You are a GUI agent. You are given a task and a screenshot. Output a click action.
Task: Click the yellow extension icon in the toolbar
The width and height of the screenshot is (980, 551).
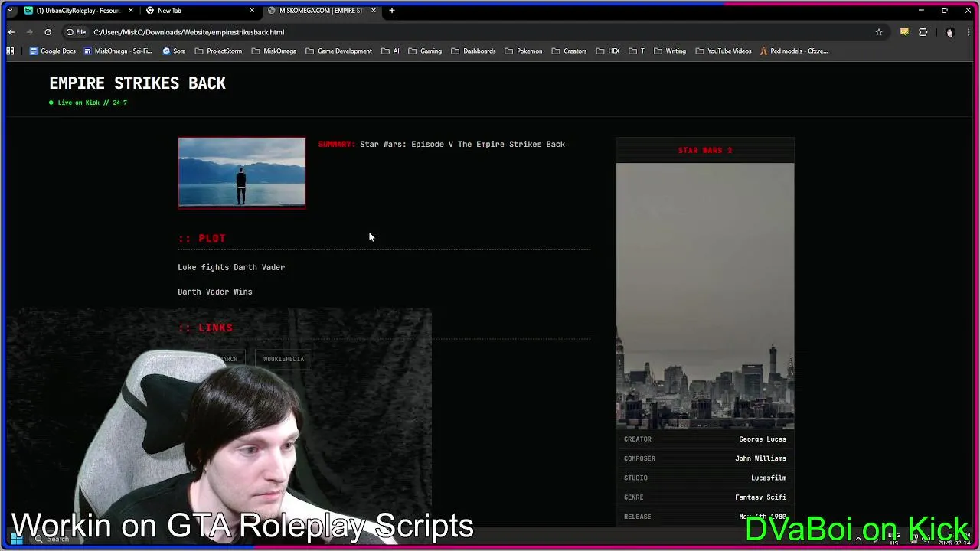tap(904, 32)
